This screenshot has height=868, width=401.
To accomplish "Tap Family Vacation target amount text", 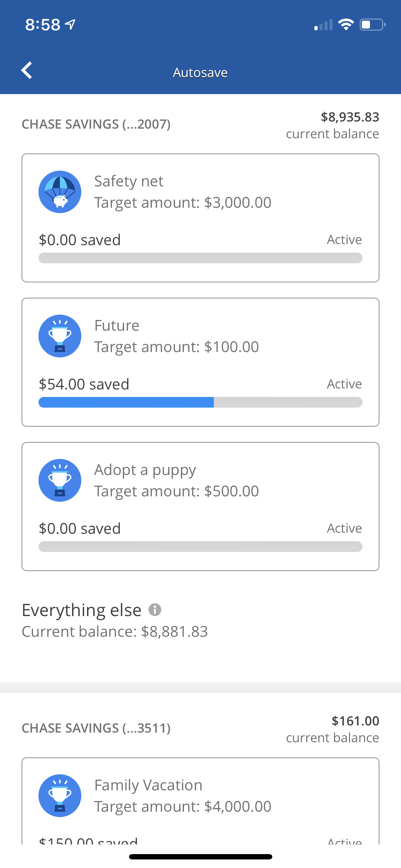I will [x=182, y=806].
